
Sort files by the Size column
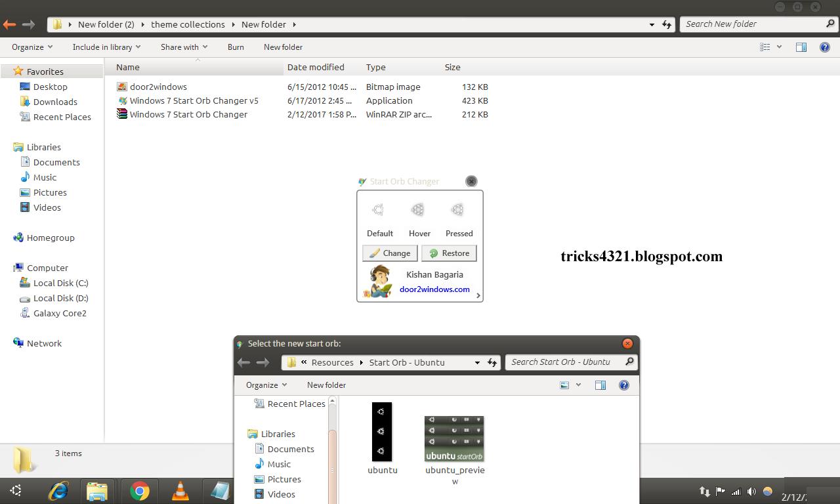(453, 67)
